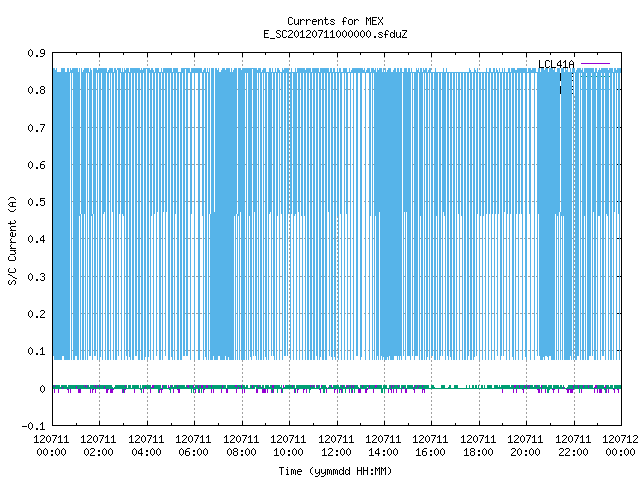Click the y-axis value -0.1
Screen dimensions: 640x480
pos(33,426)
